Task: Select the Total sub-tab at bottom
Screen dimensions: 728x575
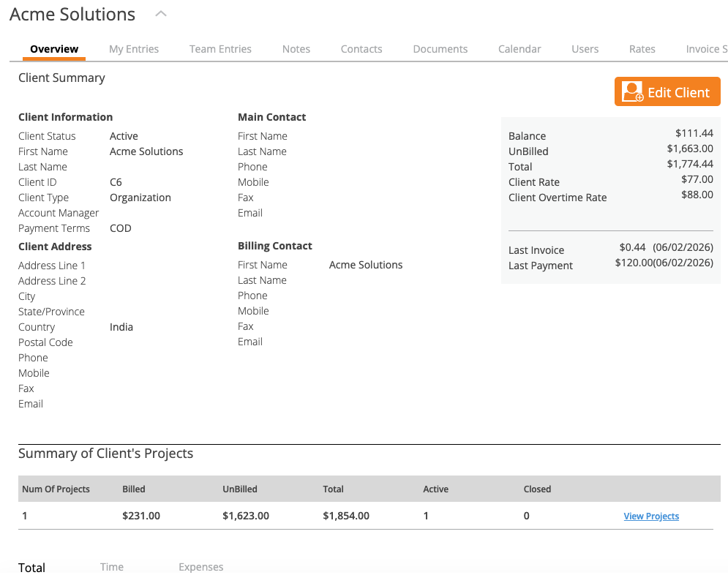Action: (x=31, y=567)
